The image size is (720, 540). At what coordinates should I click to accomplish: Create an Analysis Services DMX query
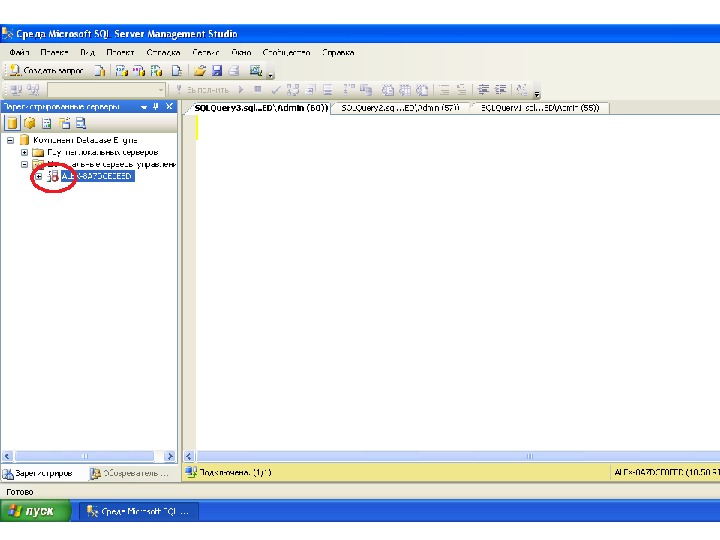tap(139, 71)
